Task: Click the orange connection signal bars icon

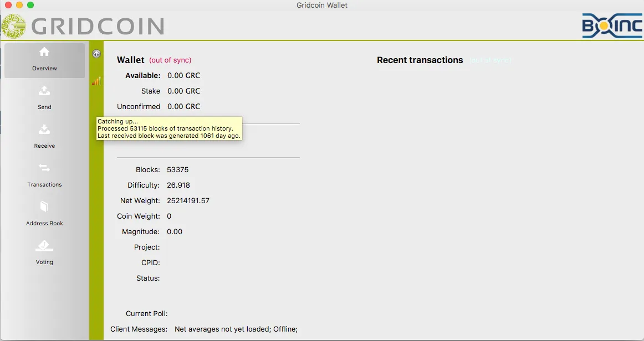Action: click(96, 81)
